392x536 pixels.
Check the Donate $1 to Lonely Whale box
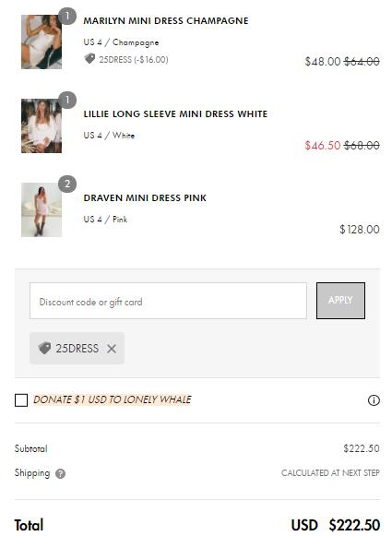point(21,400)
